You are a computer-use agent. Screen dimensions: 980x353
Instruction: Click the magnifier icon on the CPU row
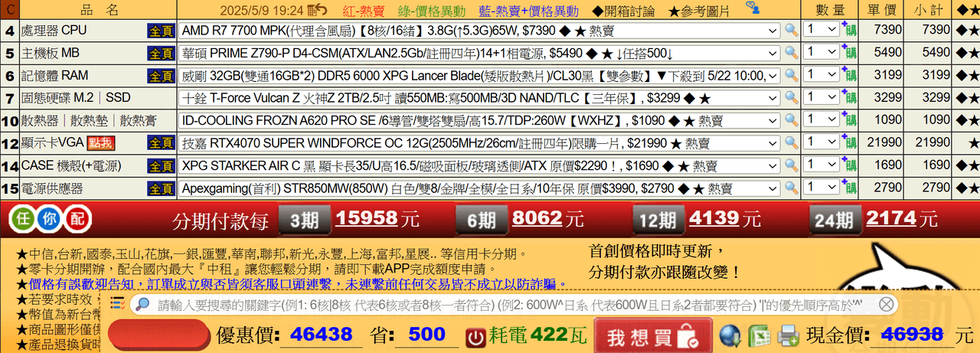pos(791,31)
